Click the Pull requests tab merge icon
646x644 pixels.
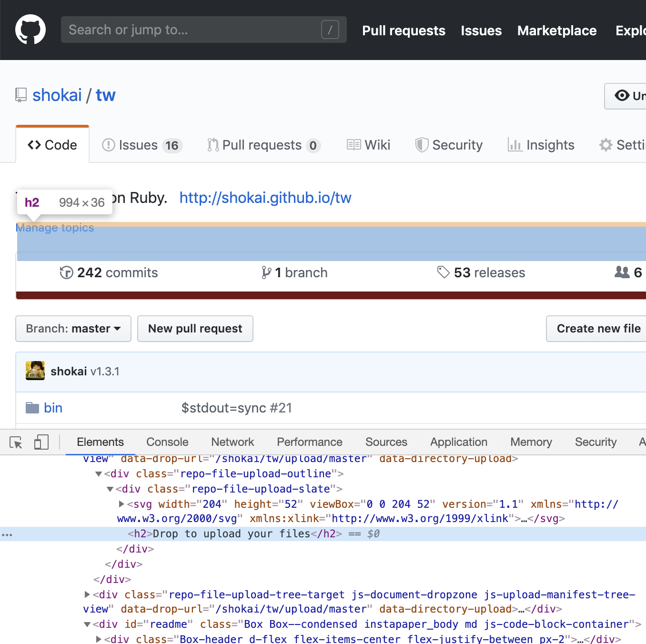tap(213, 145)
